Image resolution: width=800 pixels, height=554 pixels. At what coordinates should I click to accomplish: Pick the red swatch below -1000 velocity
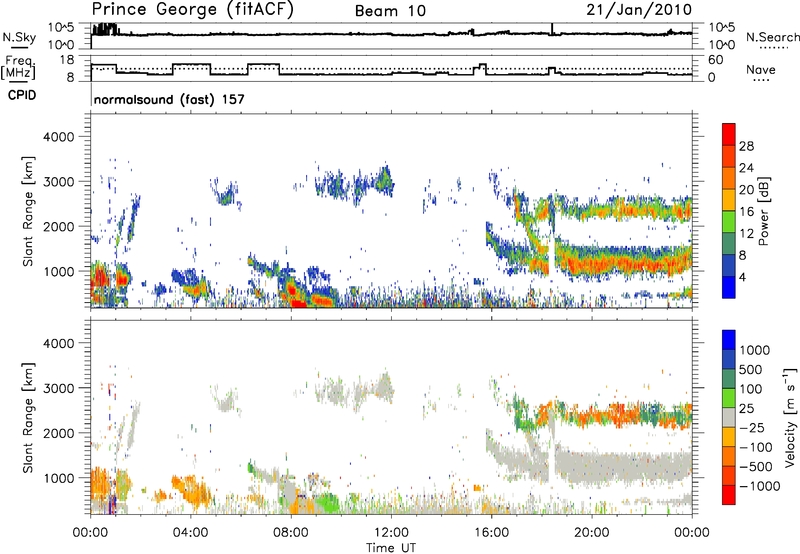click(729, 495)
